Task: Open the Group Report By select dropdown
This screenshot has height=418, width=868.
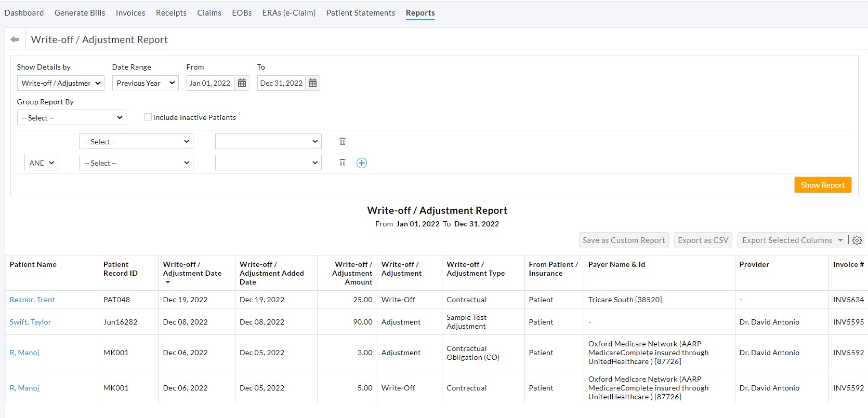Action: pyautogui.click(x=72, y=118)
